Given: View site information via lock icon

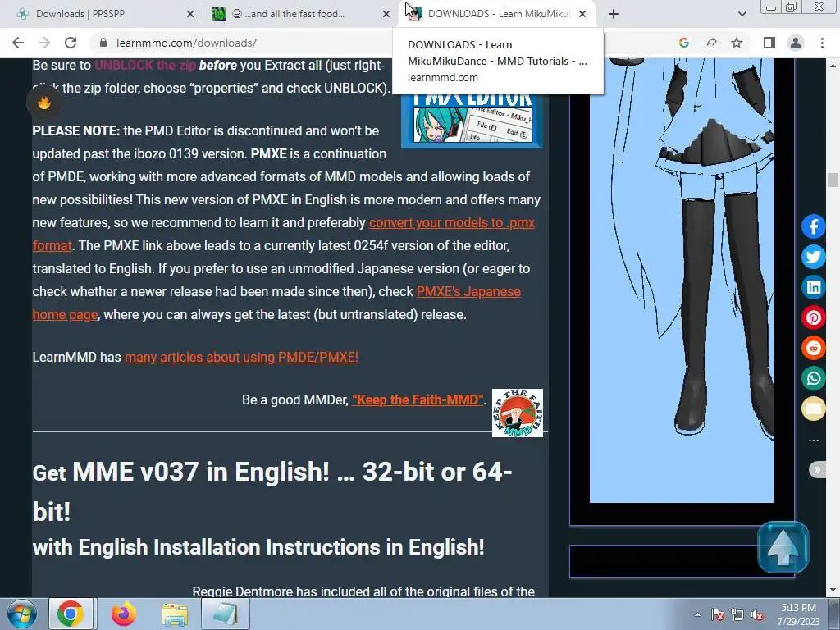Looking at the screenshot, I should point(104,43).
